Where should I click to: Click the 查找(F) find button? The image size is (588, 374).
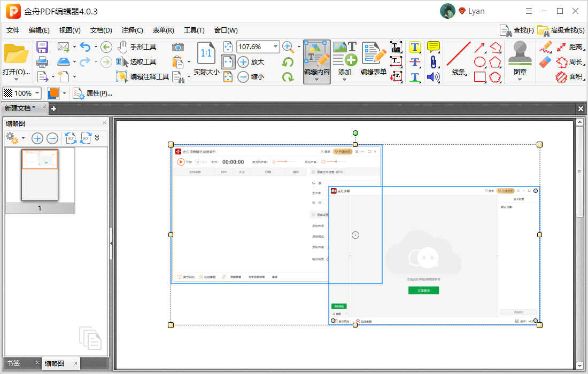click(517, 30)
